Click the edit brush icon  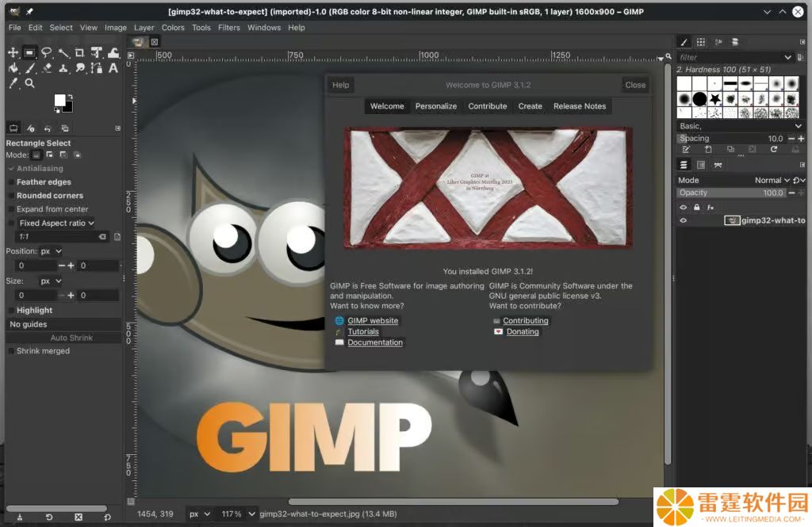686,149
